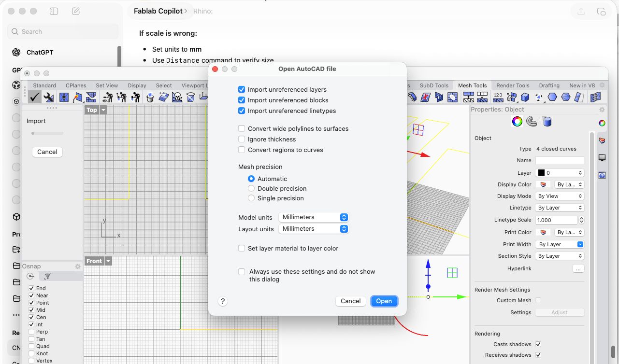This screenshot has height=364, width=619.
Task: Open the Front viewport menu arrow
Action: click(x=108, y=261)
